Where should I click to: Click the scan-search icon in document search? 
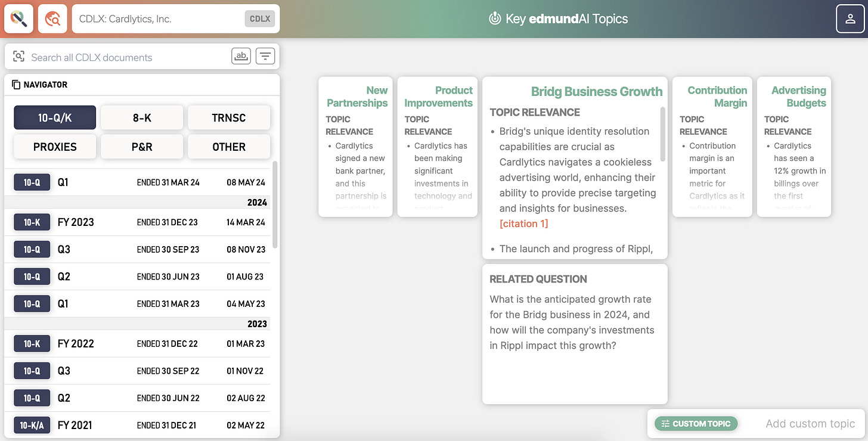click(18, 57)
